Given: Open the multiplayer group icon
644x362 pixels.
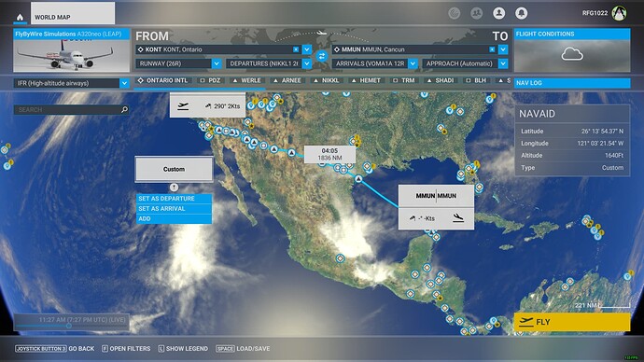Looking at the screenshot, I should (476, 14).
